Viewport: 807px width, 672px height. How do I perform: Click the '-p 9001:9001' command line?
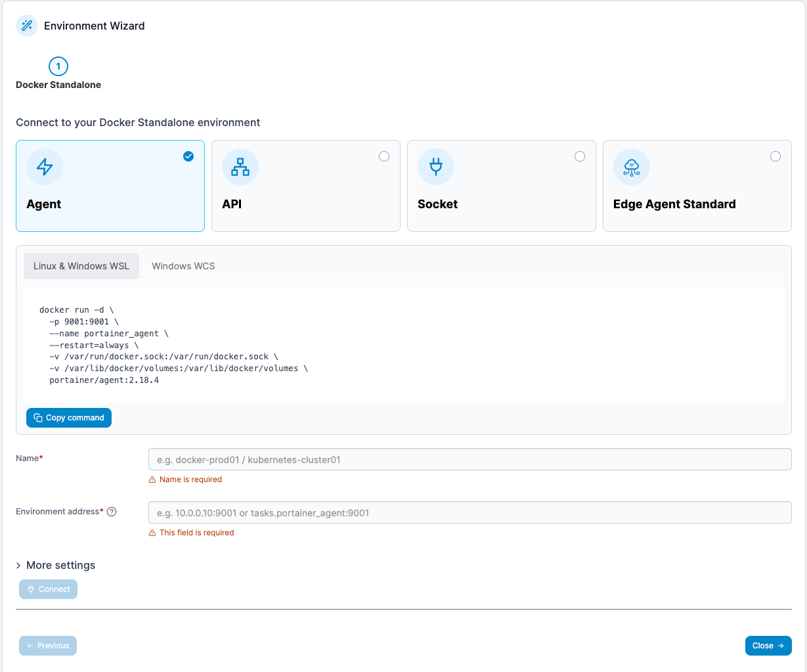click(84, 322)
